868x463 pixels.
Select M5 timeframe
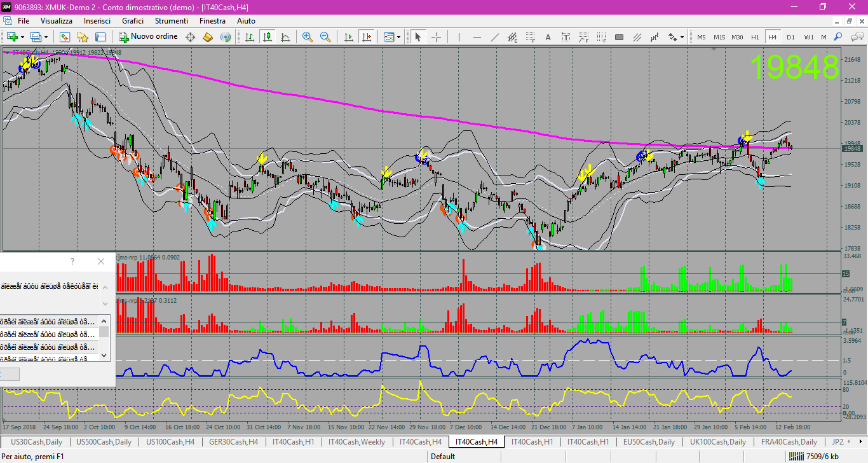[702, 37]
